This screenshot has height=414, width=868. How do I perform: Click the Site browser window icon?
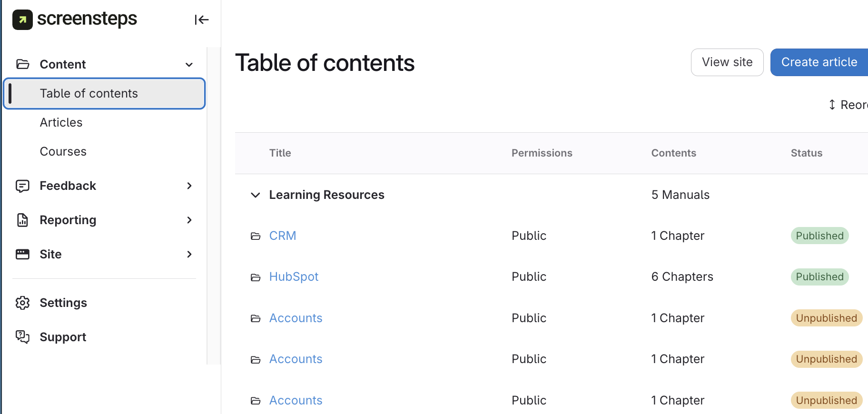coord(23,254)
